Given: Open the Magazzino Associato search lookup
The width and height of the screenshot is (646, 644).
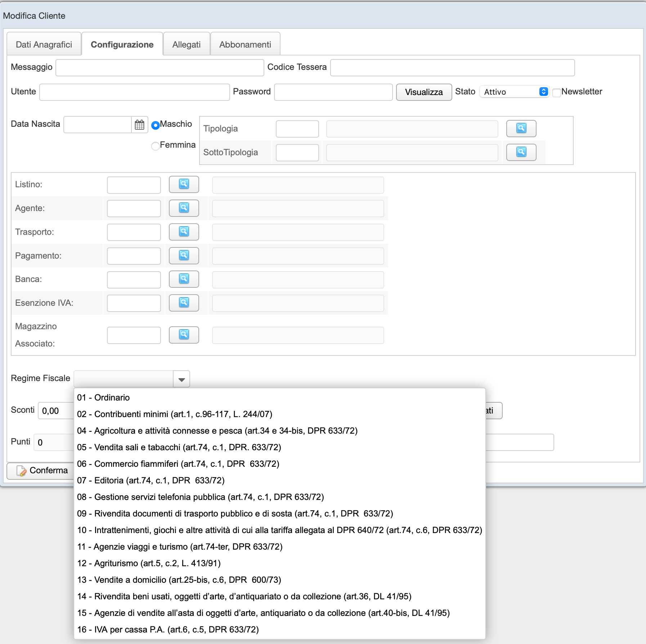Looking at the screenshot, I should [x=184, y=335].
